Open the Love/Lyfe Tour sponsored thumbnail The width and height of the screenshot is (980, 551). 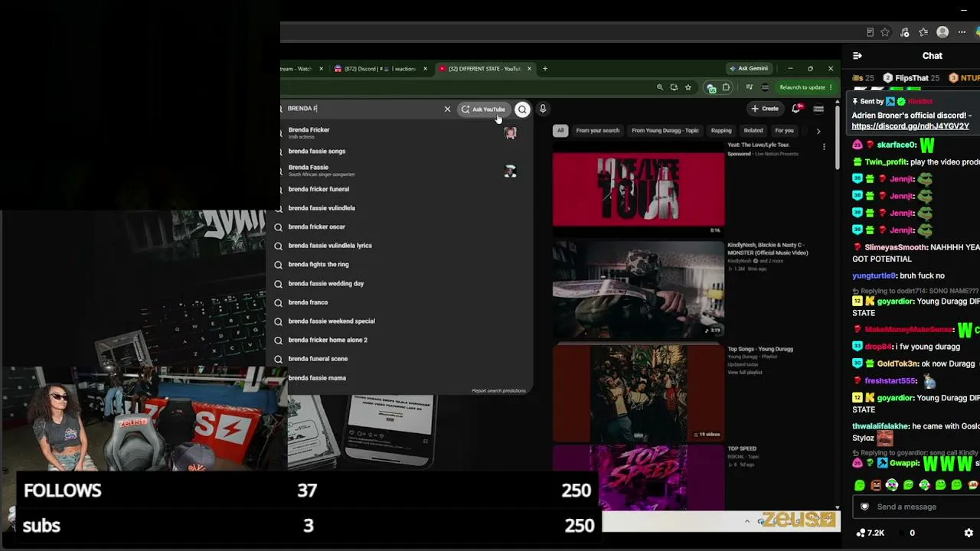click(x=638, y=187)
